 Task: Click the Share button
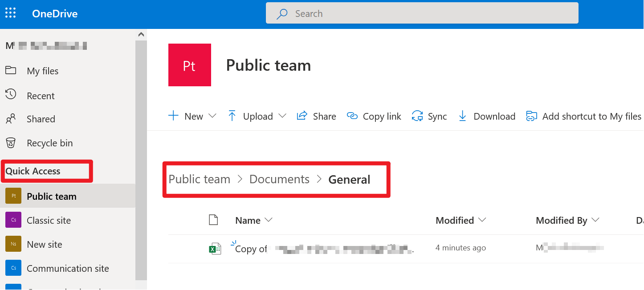pos(317,116)
